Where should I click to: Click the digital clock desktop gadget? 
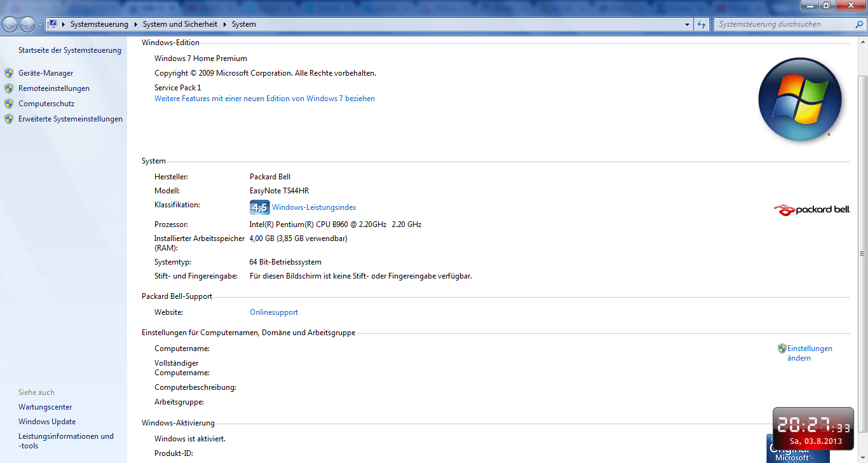[x=813, y=430]
